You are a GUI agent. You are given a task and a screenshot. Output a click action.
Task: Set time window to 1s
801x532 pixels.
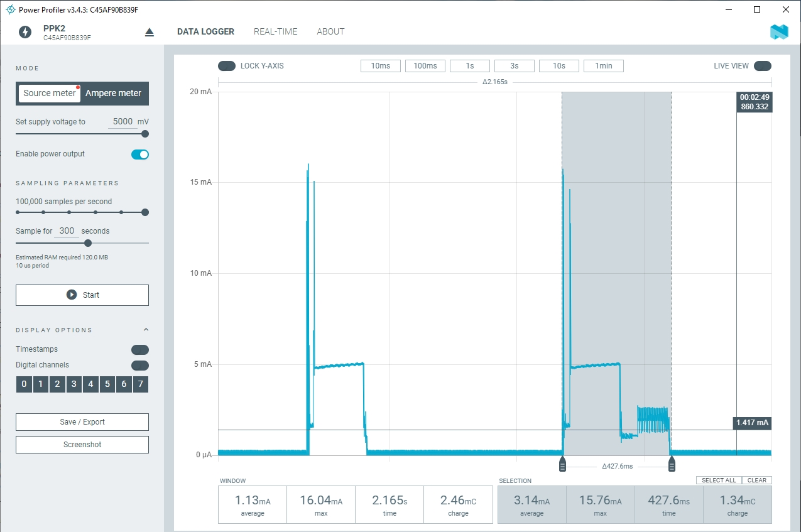coord(470,66)
